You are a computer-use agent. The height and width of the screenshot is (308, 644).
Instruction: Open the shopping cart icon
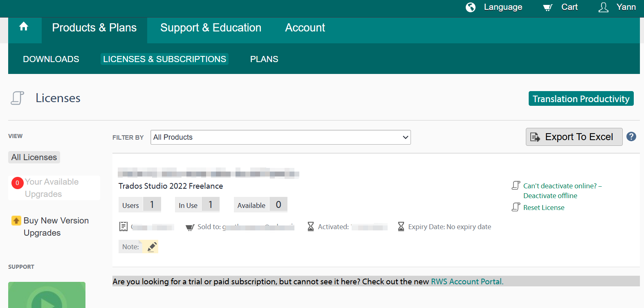(548, 7)
